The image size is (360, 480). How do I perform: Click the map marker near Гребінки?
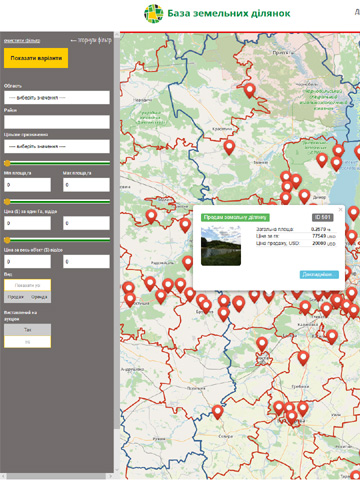pyautogui.click(x=303, y=358)
